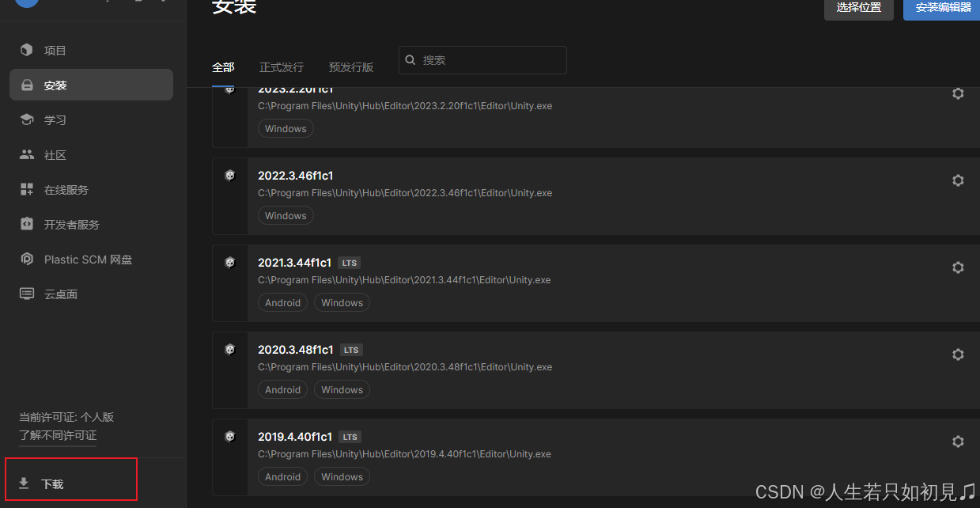Click the community people icon
Viewport: 980px width, 508px height.
coord(27,154)
